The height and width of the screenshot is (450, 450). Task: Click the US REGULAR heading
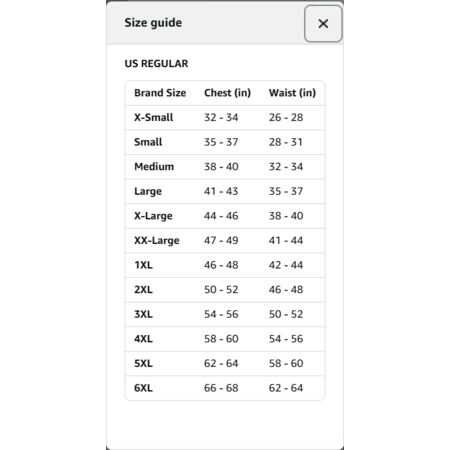[156, 63]
